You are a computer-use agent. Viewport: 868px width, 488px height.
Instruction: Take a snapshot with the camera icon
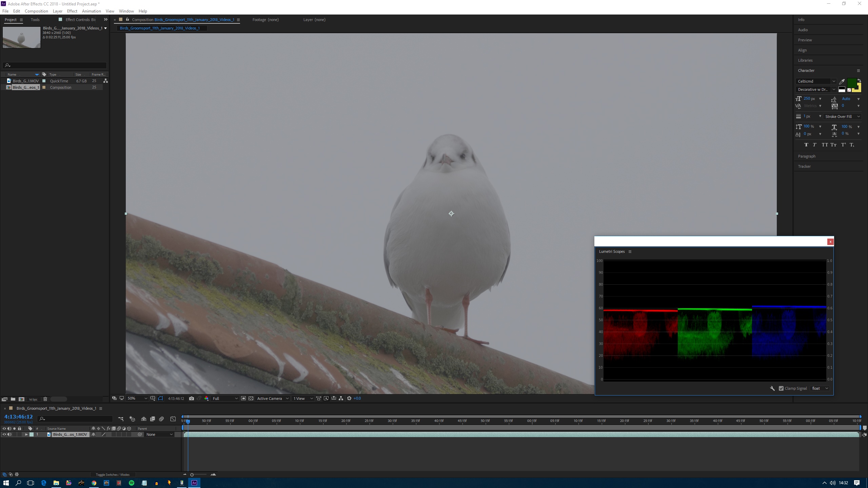192,399
